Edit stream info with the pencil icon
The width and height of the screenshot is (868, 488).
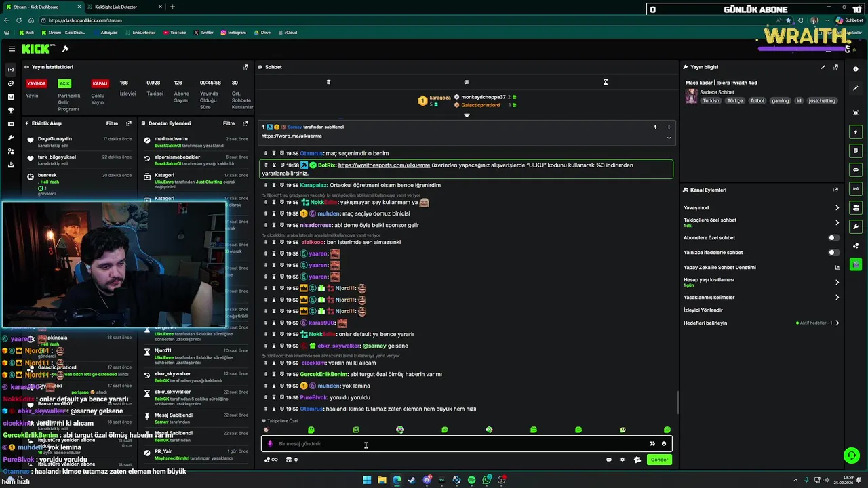(x=823, y=67)
